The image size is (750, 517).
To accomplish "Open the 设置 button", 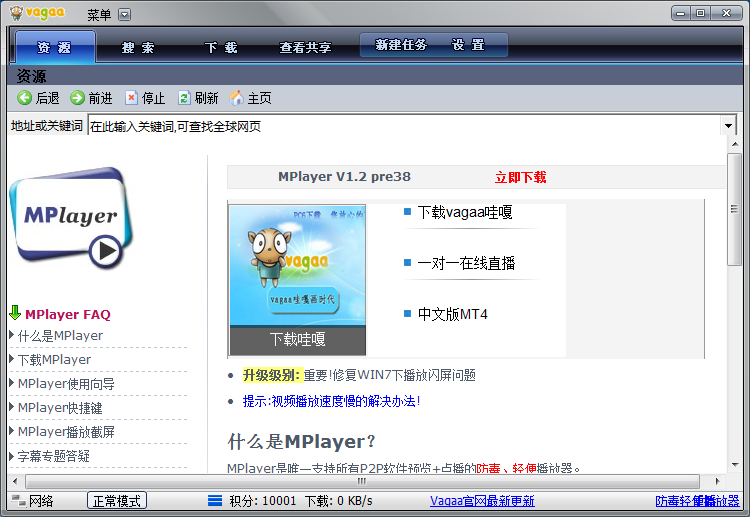I will pyautogui.click(x=468, y=45).
